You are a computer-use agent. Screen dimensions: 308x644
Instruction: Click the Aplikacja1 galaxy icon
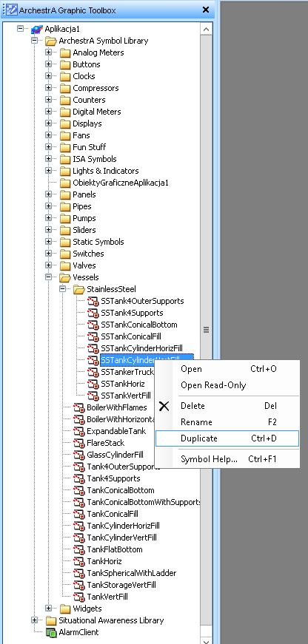(37, 29)
